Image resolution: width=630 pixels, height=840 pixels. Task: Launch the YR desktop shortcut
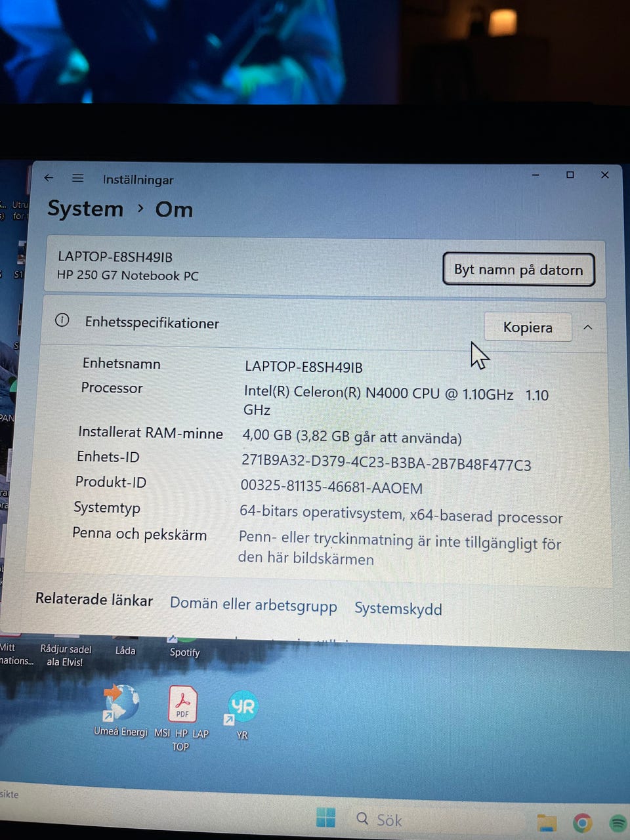(x=242, y=715)
